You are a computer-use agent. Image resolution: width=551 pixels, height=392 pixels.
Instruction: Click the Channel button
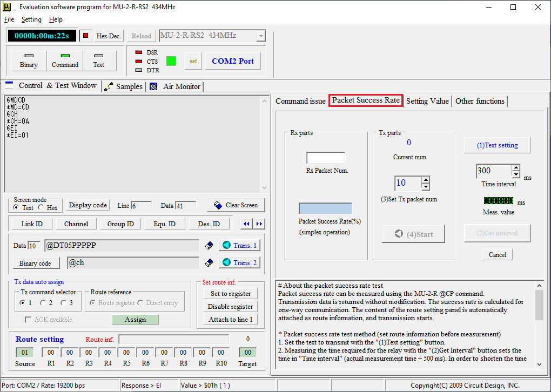point(76,224)
